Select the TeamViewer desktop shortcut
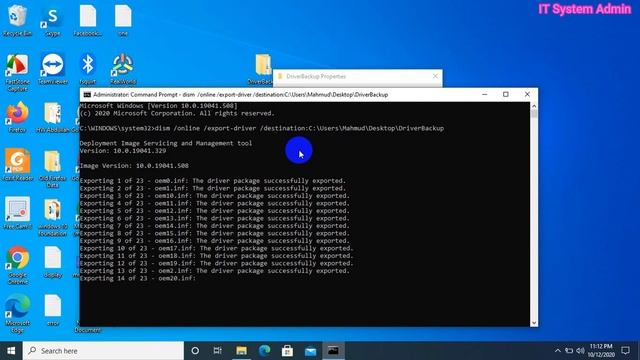The width and height of the screenshot is (640, 360). pyautogui.click(x=53, y=69)
